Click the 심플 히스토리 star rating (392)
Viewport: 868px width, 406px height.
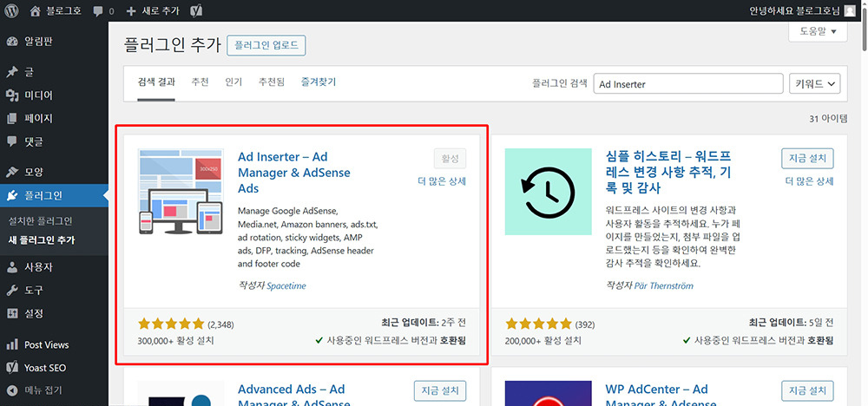[549, 324]
